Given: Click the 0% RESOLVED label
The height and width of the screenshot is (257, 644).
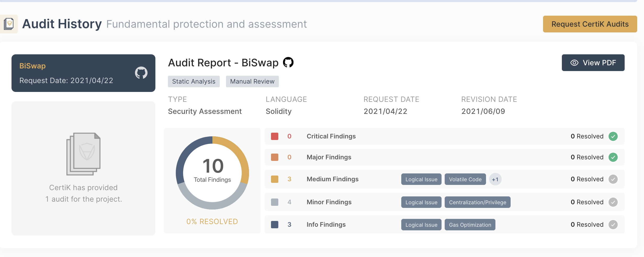Looking at the screenshot, I should pos(212,221).
